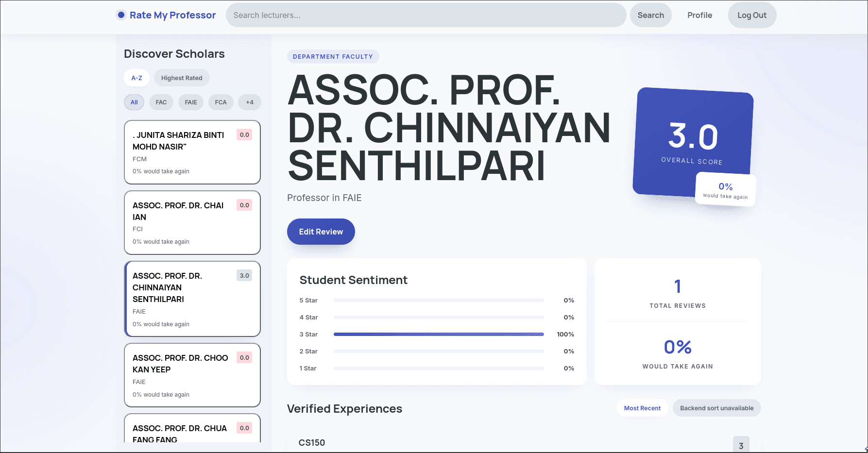Screen dimensions: 868x453
Task: Click the Discover Scholars heading
Action: tap(174, 53)
